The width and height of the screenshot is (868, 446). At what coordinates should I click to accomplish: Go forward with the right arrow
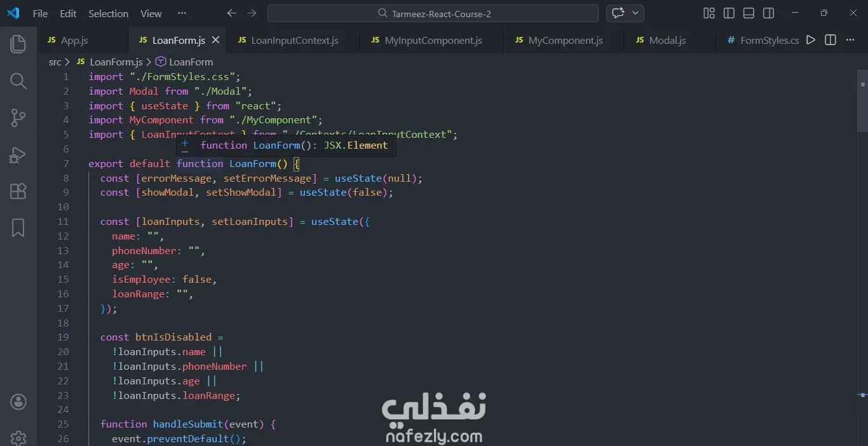[x=252, y=13]
